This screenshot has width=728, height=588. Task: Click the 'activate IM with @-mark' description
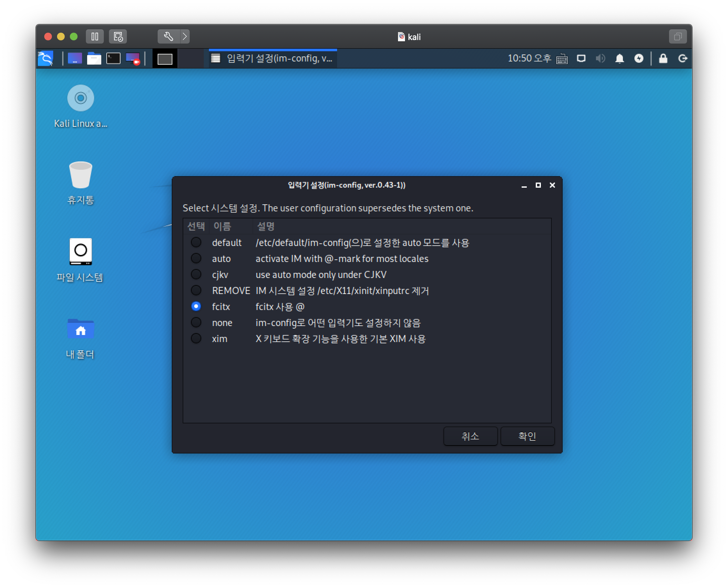(x=342, y=258)
